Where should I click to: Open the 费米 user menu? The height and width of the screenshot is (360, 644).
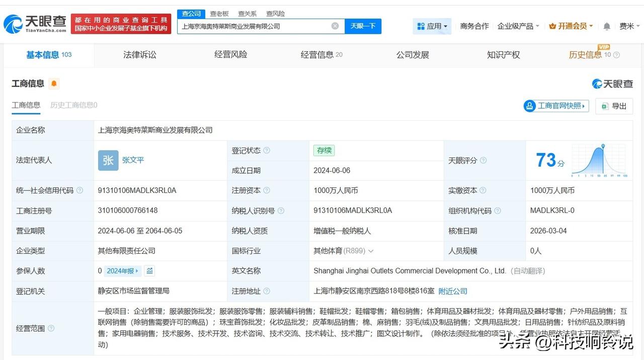[630, 26]
